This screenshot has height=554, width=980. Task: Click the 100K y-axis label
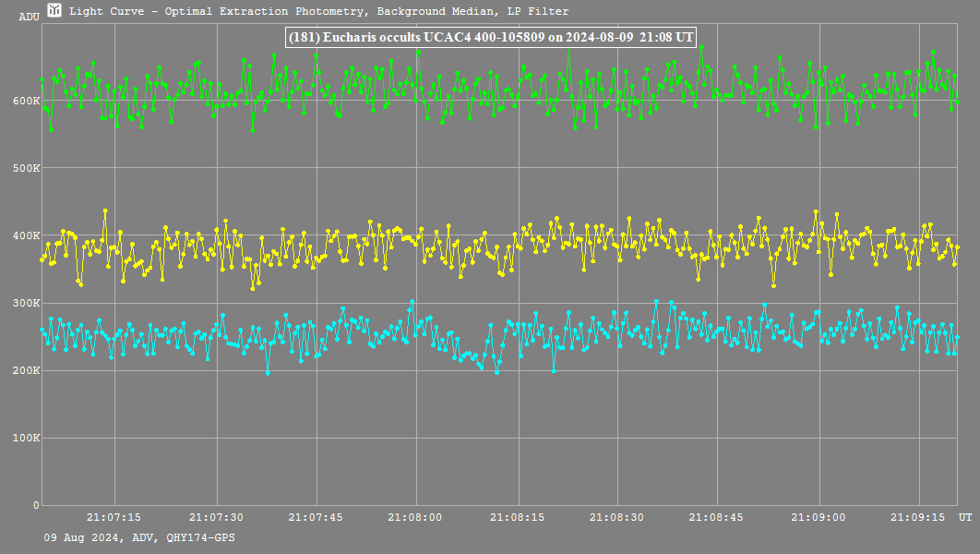[25, 438]
